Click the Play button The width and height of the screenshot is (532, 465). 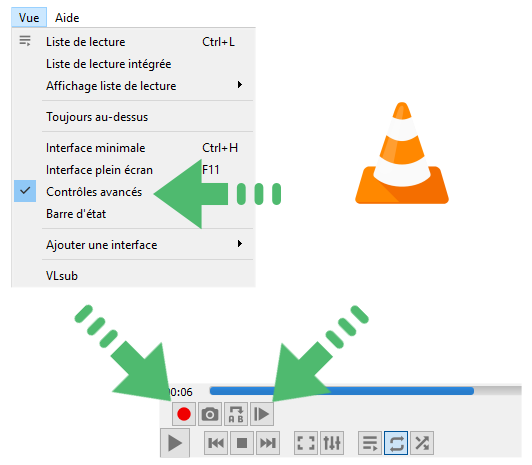[x=175, y=443]
